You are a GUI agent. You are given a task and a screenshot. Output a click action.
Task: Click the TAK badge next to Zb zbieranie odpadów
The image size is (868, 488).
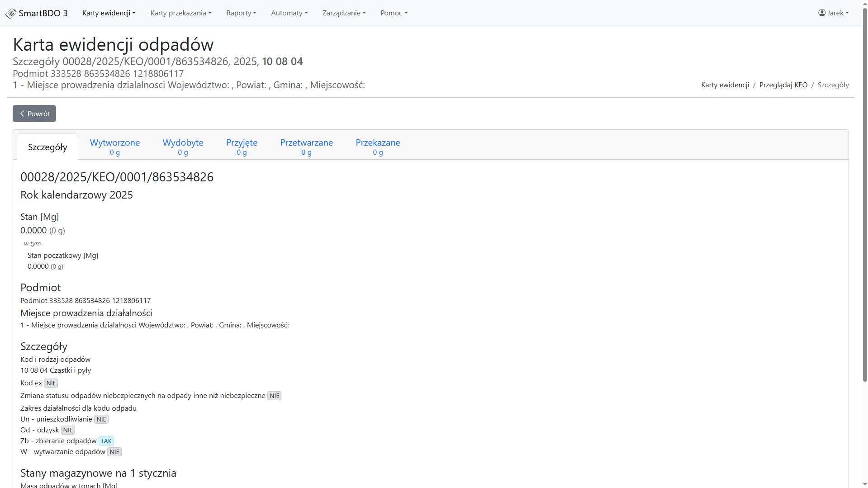click(106, 441)
